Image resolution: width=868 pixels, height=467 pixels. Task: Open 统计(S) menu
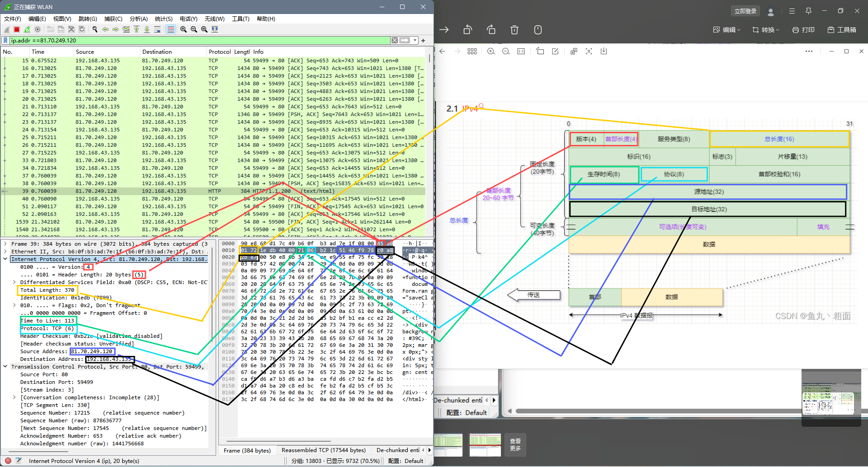[x=164, y=19]
